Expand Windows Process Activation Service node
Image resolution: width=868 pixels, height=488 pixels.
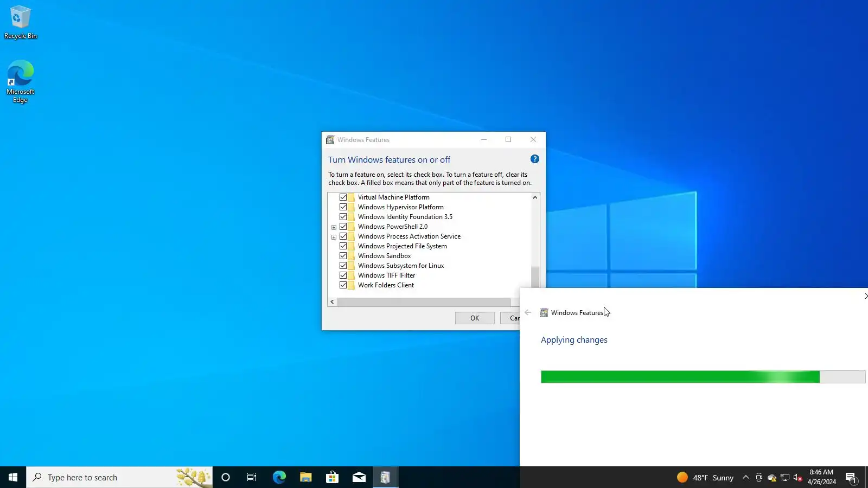click(334, 237)
